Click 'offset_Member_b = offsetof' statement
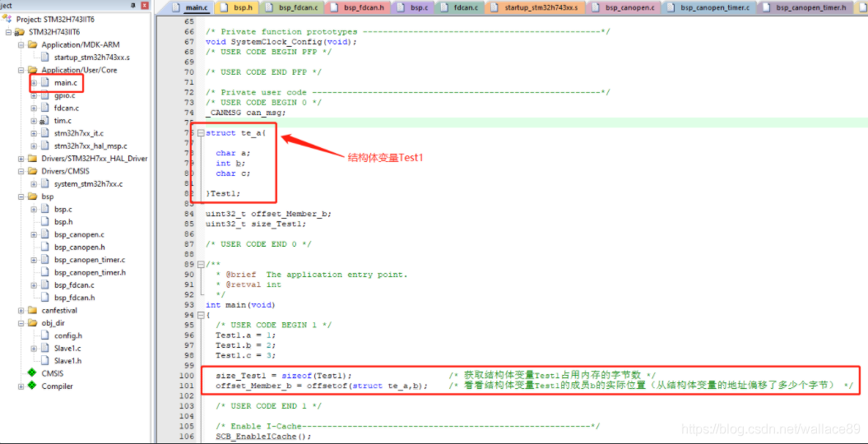The image size is (868, 444). coord(322,386)
